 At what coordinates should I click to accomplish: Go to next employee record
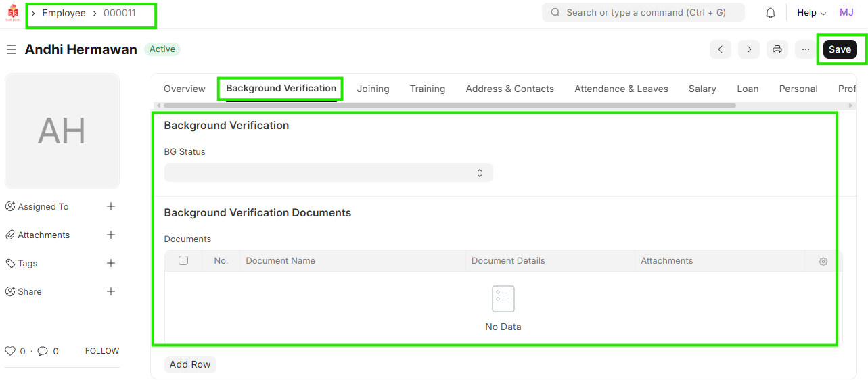pyautogui.click(x=748, y=49)
